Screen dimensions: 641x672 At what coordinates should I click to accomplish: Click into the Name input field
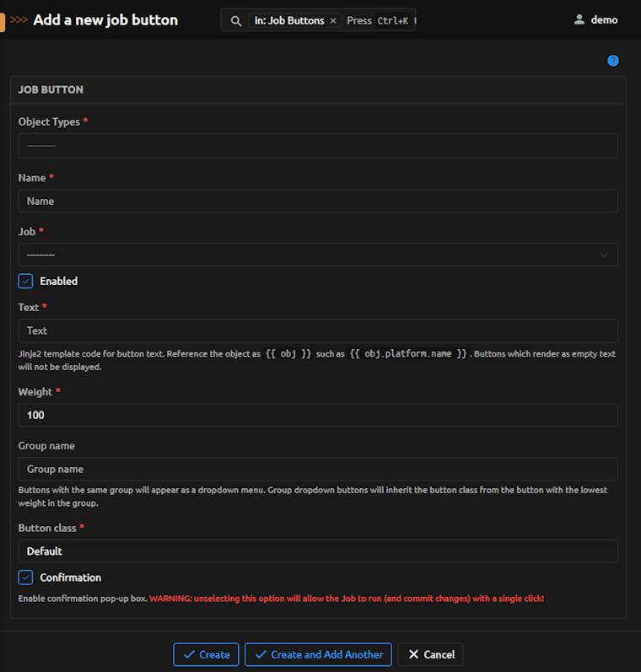318,201
